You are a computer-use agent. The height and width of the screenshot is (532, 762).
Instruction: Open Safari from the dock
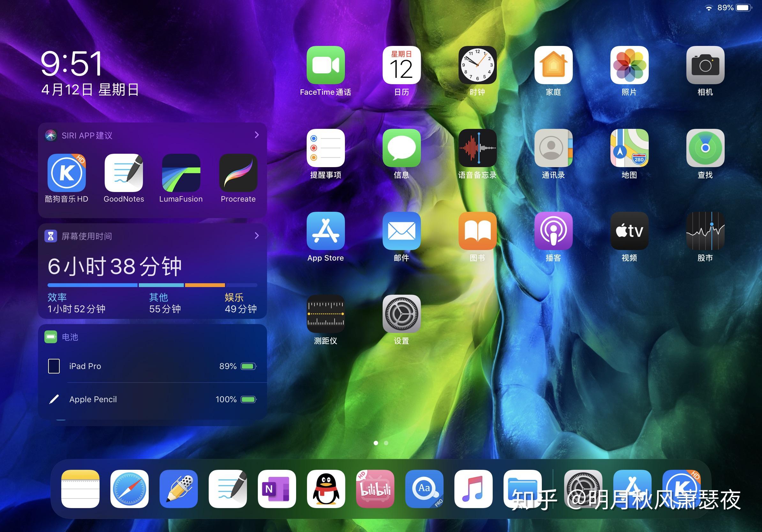pyautogui.click(x=129, y=489)
